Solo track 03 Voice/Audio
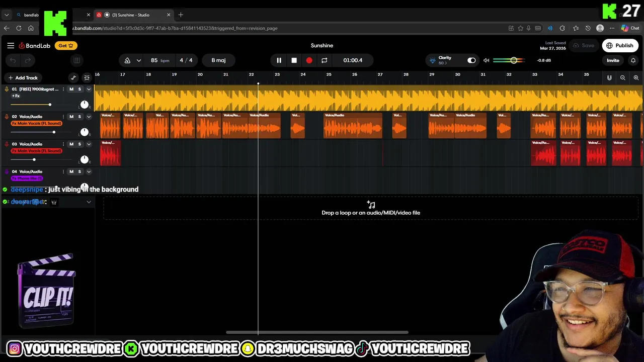644x362 pixels. (79, 144)
